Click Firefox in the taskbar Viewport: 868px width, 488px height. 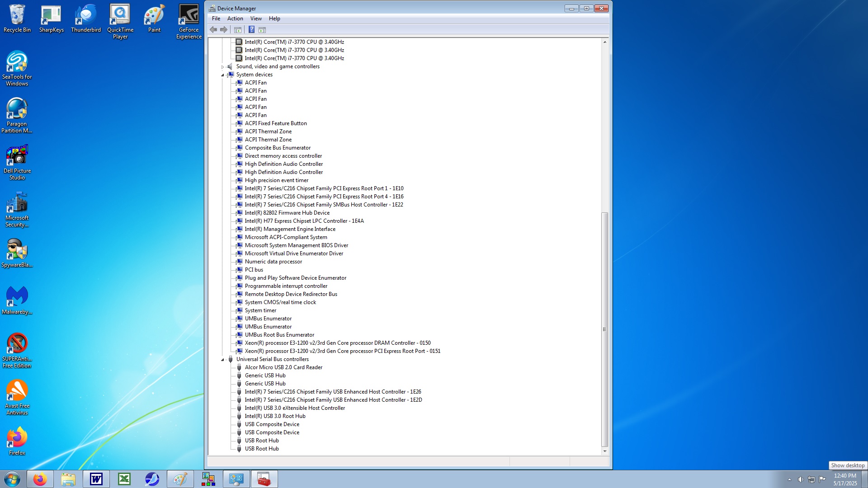click(x=40, y=479)
